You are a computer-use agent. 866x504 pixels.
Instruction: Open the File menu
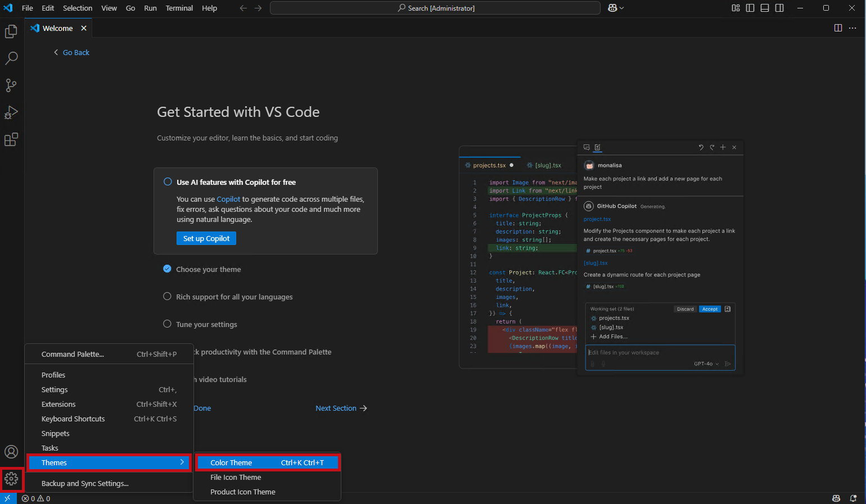pos(28,8)
